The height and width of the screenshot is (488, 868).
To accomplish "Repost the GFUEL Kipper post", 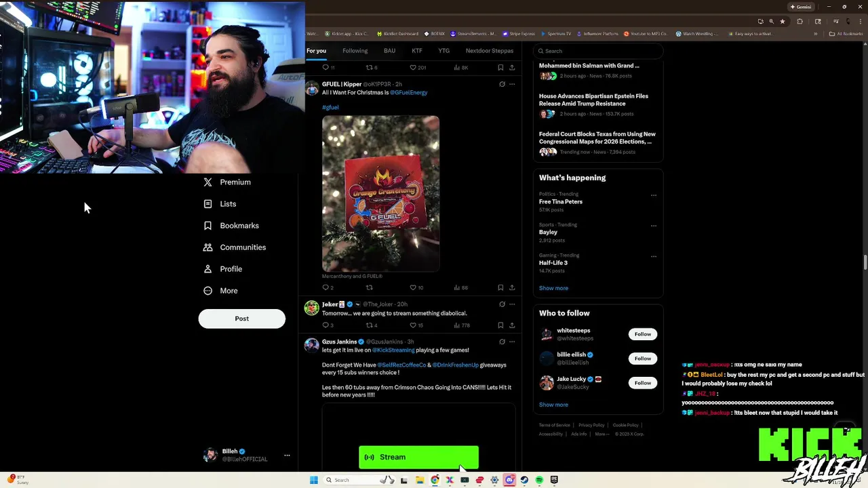I will coord(370,287).
